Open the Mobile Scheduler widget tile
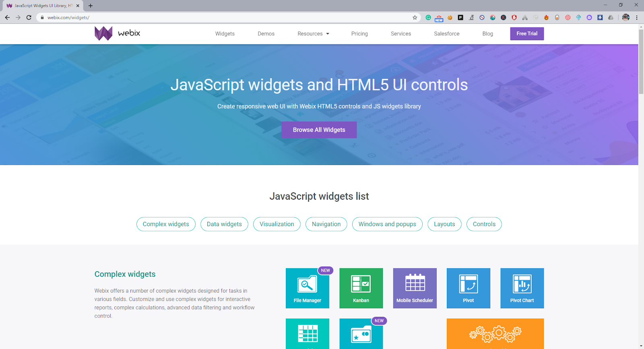 tap(415, 288)
